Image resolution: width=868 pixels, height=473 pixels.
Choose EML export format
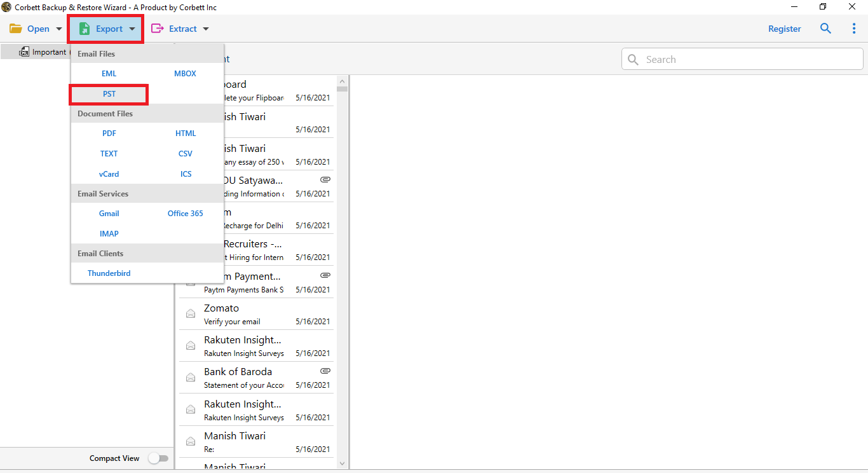tap(109, 74)
